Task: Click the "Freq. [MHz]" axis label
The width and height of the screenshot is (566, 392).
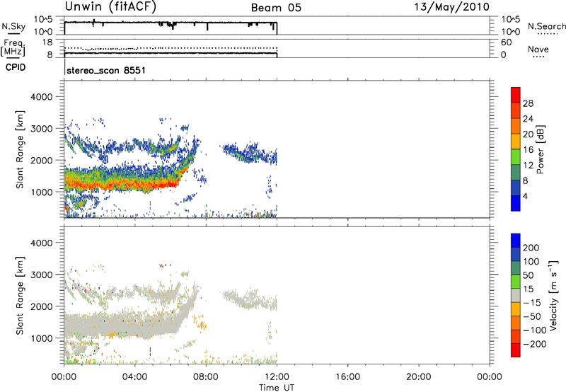Action: [x=13, y=48]
